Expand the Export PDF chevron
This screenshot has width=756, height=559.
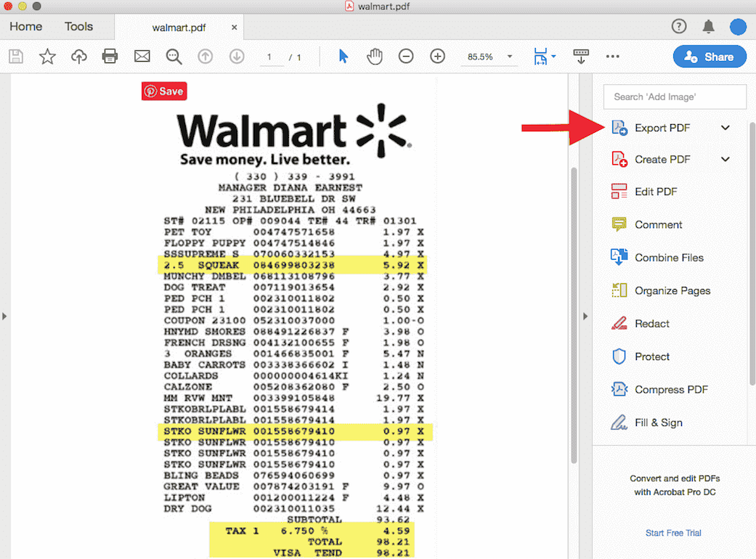[x=725, y=128]
